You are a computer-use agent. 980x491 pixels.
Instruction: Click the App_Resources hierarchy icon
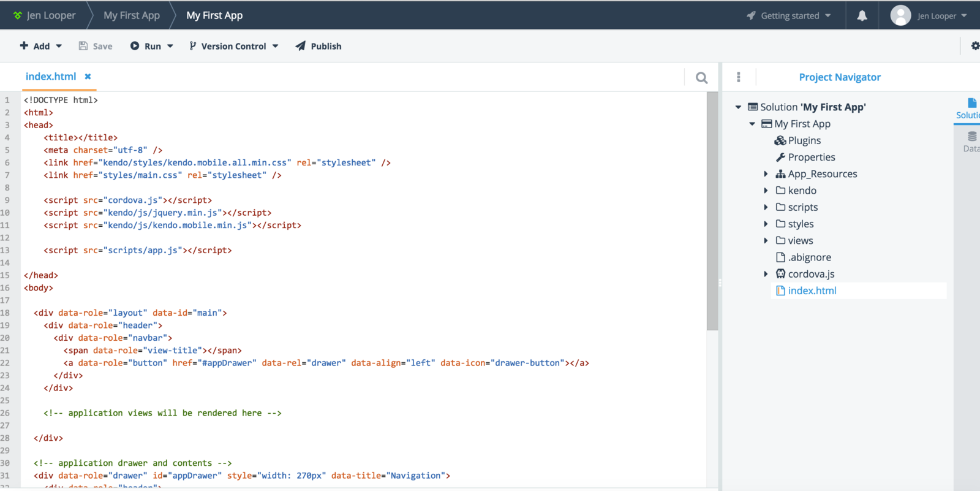780,174
